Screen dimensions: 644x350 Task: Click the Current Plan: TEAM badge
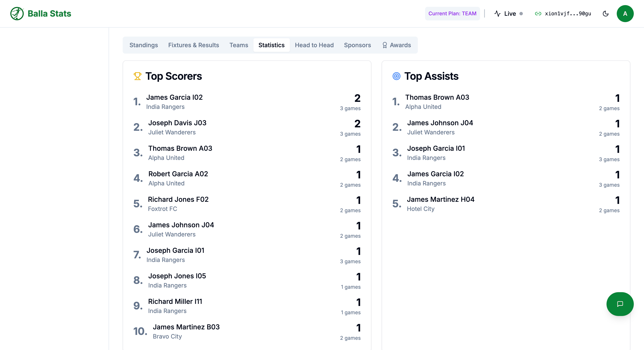coord(452,13)
